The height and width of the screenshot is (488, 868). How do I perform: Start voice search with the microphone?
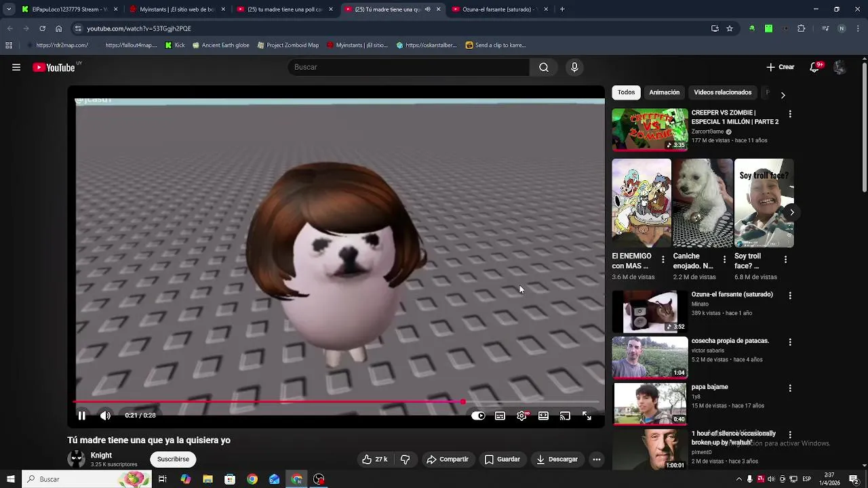tap(574, 67)
